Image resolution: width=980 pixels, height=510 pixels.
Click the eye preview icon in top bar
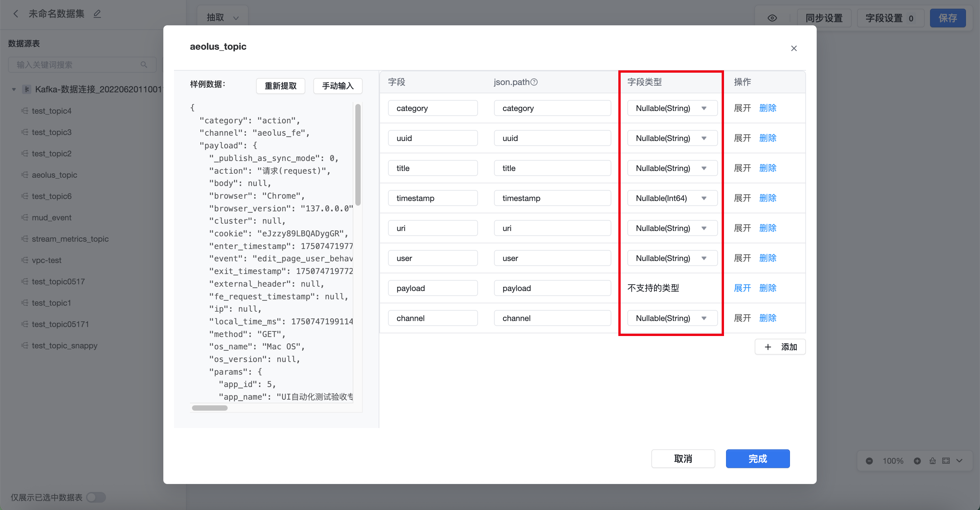pyautogui.click(x=772, y=18)
